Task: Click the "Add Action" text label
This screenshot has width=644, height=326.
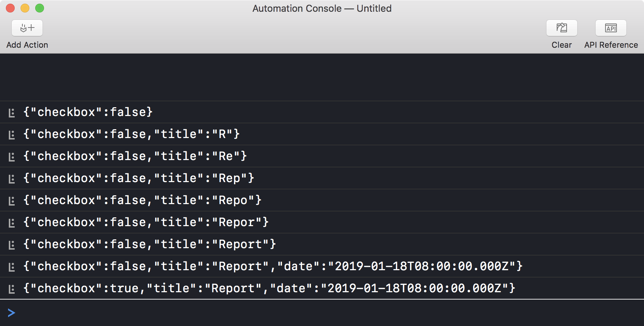Action: click(x=27, y=45)
